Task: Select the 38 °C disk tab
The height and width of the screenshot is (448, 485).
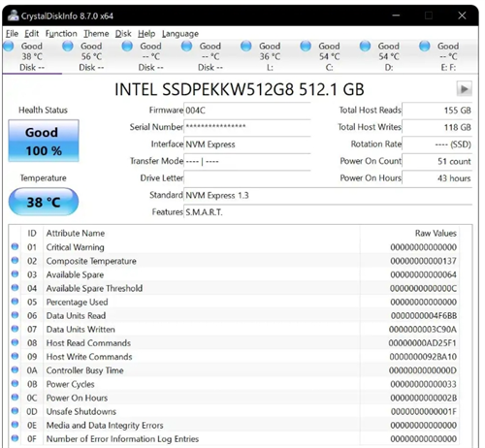Action: click(32, 56)
